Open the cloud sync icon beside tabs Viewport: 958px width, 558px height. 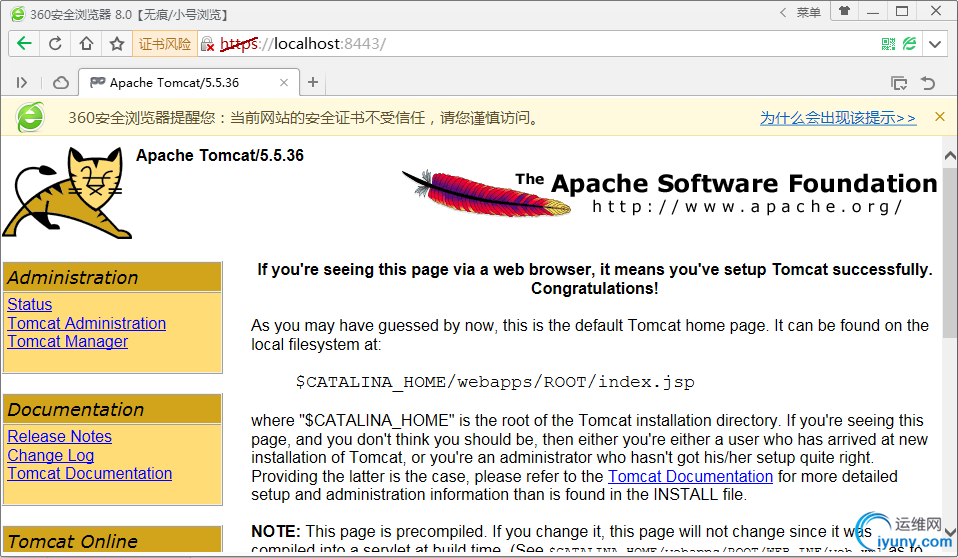click(60, 83)
